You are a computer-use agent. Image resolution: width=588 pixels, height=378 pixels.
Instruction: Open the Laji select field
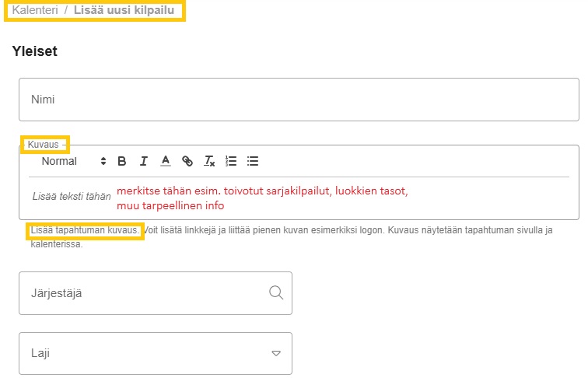(156, 353)
